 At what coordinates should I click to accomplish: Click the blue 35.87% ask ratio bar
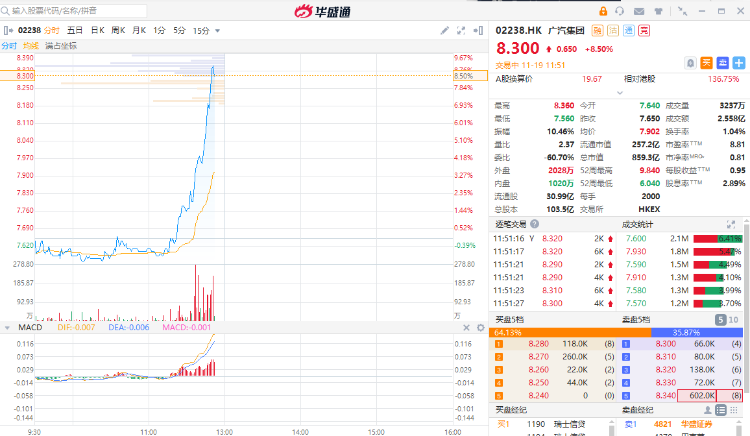click(697, 332)
